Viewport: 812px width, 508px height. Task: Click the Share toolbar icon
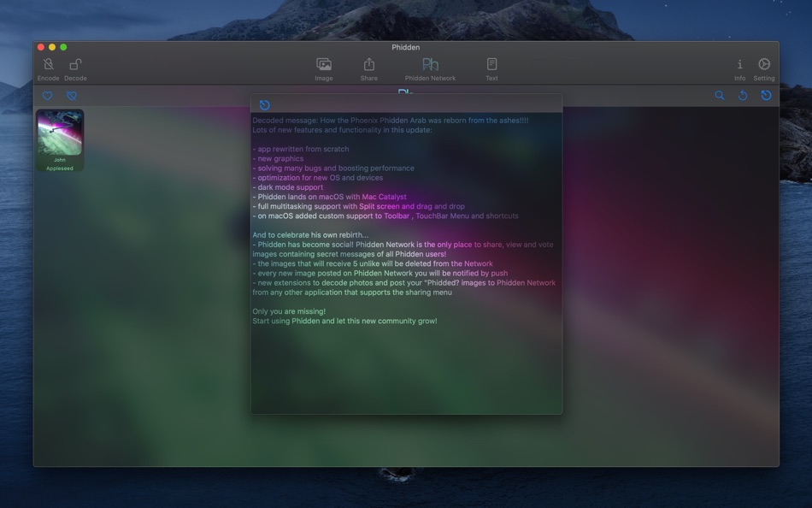(x=368, y=69)
